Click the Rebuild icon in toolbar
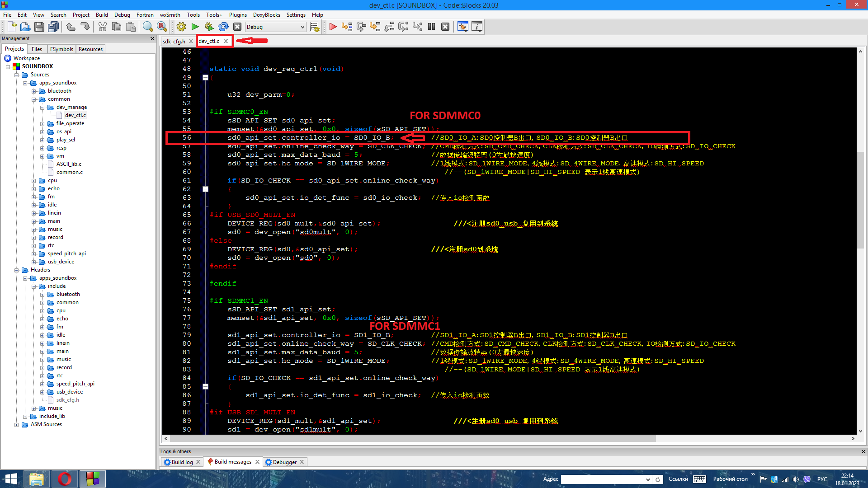Image resolution: width=868 pixels, height=488 pixels. [x=223, y=27]
